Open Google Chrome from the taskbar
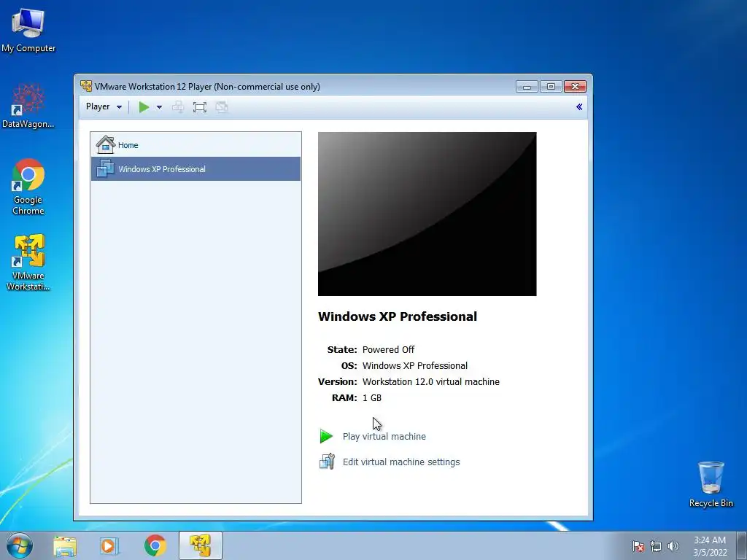Image resolution: width=747 pixels, height=560 pixels. point(155,545)
